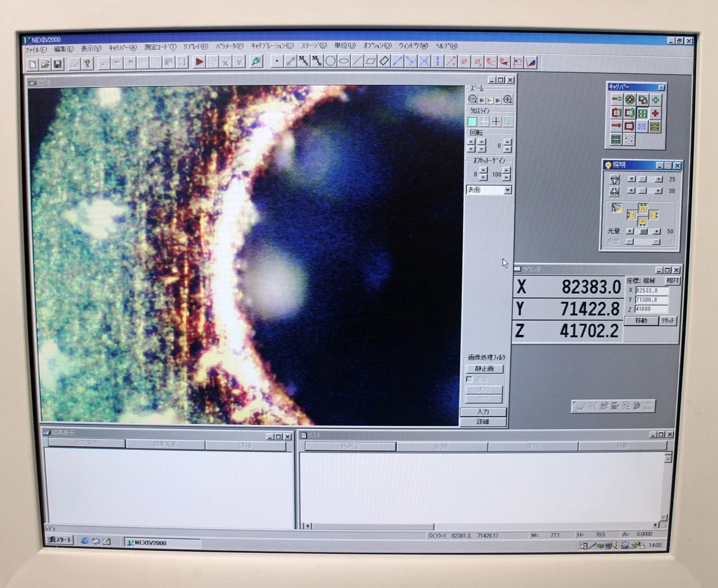Select the red plus caliper tool
The image size is (718, 588).
tap(655, 114)
